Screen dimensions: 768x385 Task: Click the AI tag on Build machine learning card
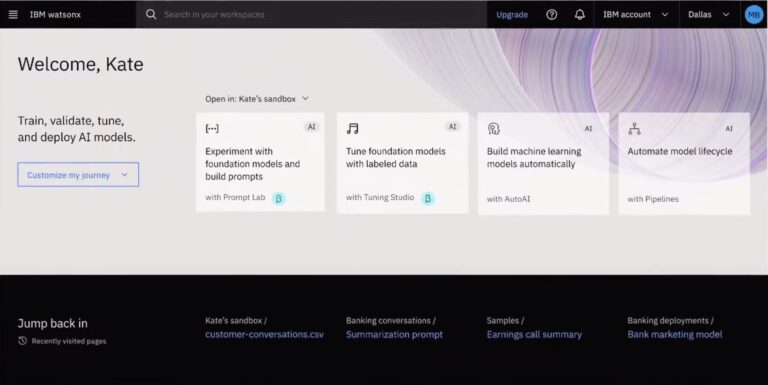click(x=588, y=128)
